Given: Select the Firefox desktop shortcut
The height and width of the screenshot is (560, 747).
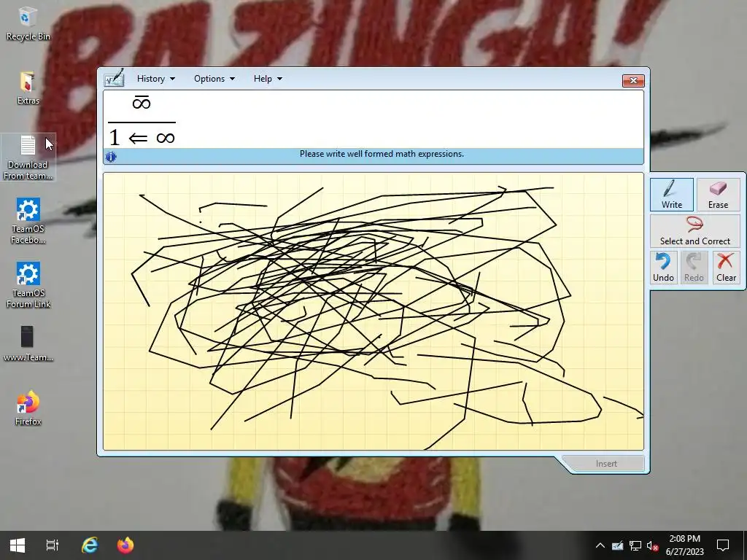Looking at the screenshot, I should click(x=28, y=408).
